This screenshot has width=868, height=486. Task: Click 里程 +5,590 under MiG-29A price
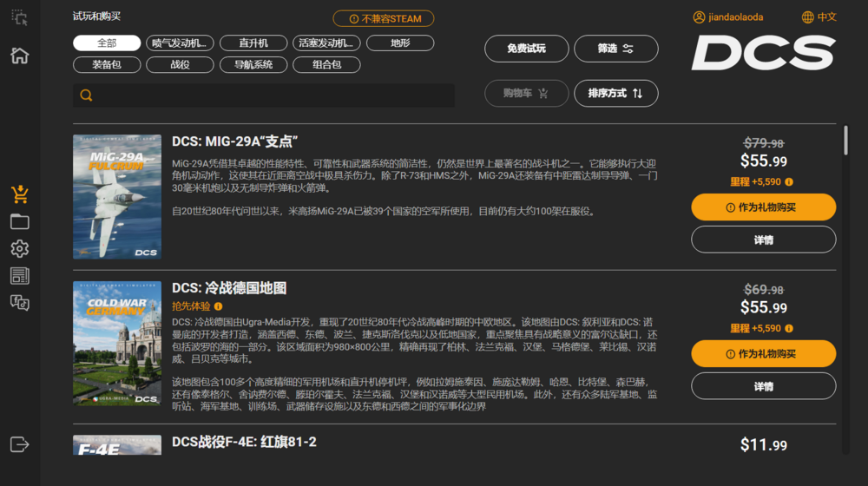coord(756,181)
